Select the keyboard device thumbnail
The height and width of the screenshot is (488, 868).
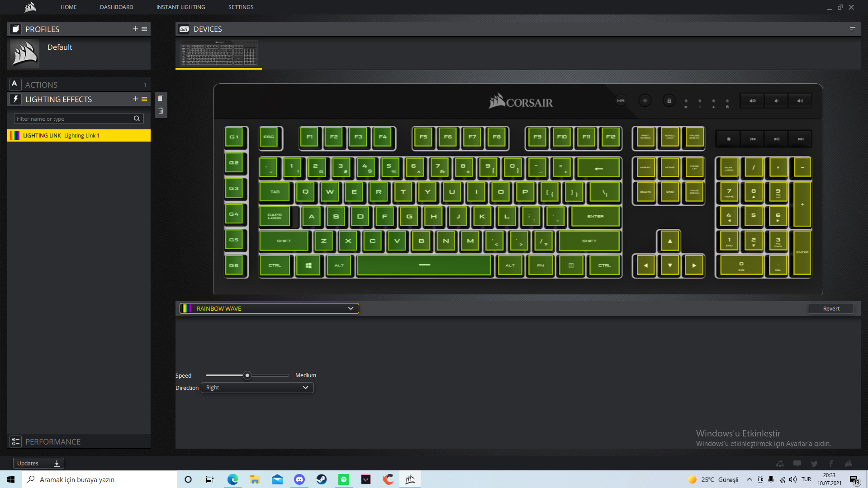(x=219, y=53)
